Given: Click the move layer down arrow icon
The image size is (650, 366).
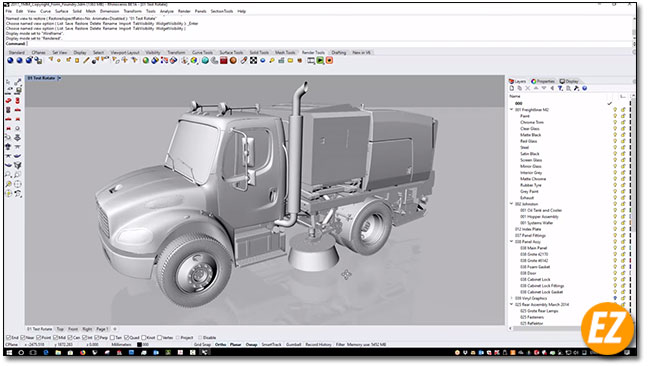Looking at the screenshot, I should [544, 88].
